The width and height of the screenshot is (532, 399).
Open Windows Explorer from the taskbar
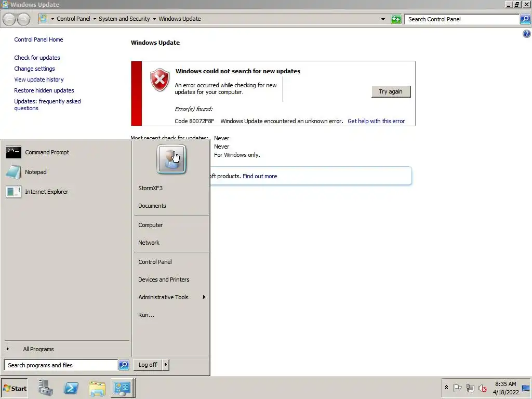point(97,389)
